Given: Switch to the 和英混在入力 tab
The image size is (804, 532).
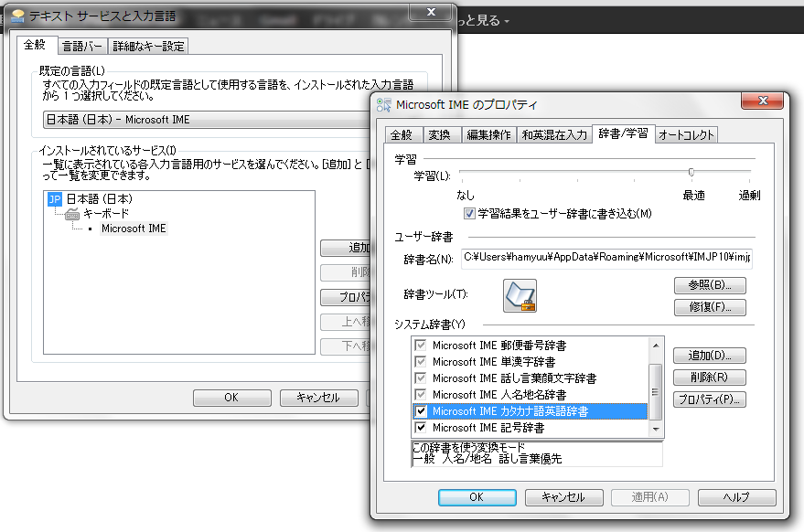Looking at the screenshot, I should [554, 134].
